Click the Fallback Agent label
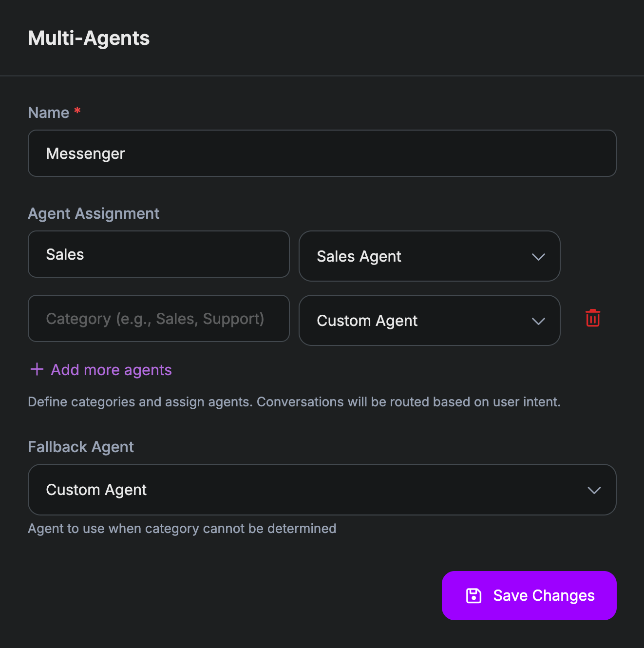Image resolution: width=644 pixels, height=648 pixels. [81, 447]
